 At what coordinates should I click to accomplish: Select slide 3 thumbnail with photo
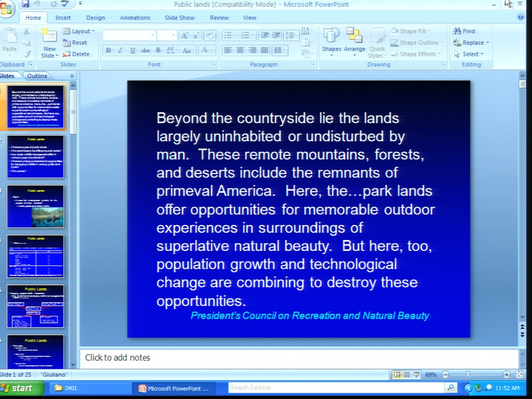coord(35,206)
